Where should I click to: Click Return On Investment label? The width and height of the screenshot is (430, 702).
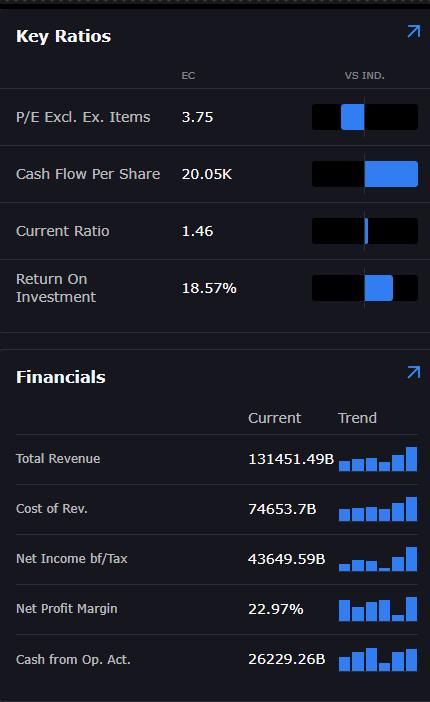coord(56,288)
